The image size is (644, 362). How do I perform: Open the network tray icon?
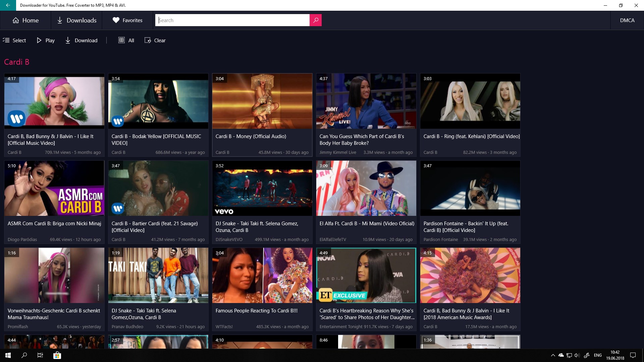pyautogui.click(x=569, y=355)
